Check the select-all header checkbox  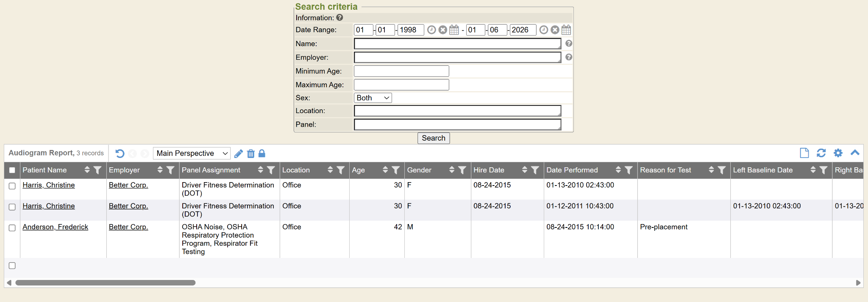click(12, 170)
